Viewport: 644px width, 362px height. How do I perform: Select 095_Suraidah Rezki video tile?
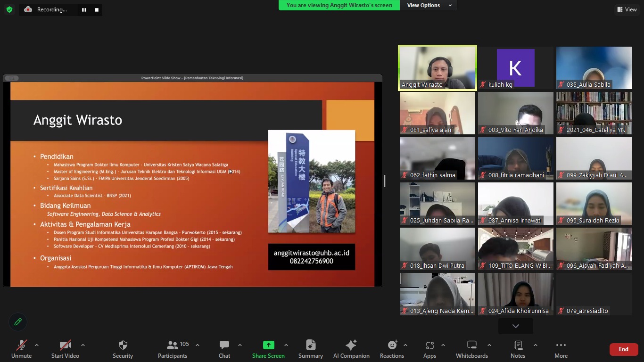[x=594, y=204]
